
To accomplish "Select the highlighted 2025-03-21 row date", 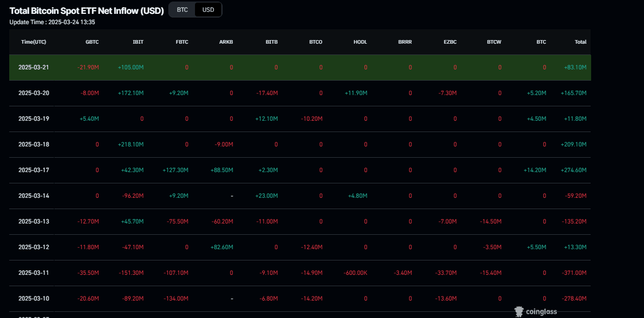I will click(34, 67).
